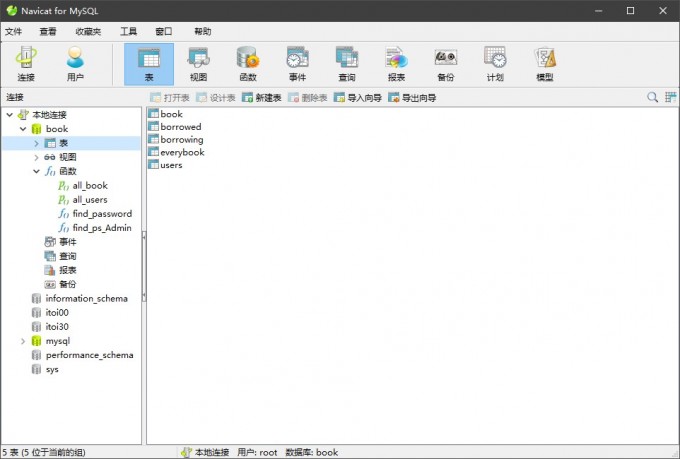Click the search magnifier icon

(x=652, y=97)
